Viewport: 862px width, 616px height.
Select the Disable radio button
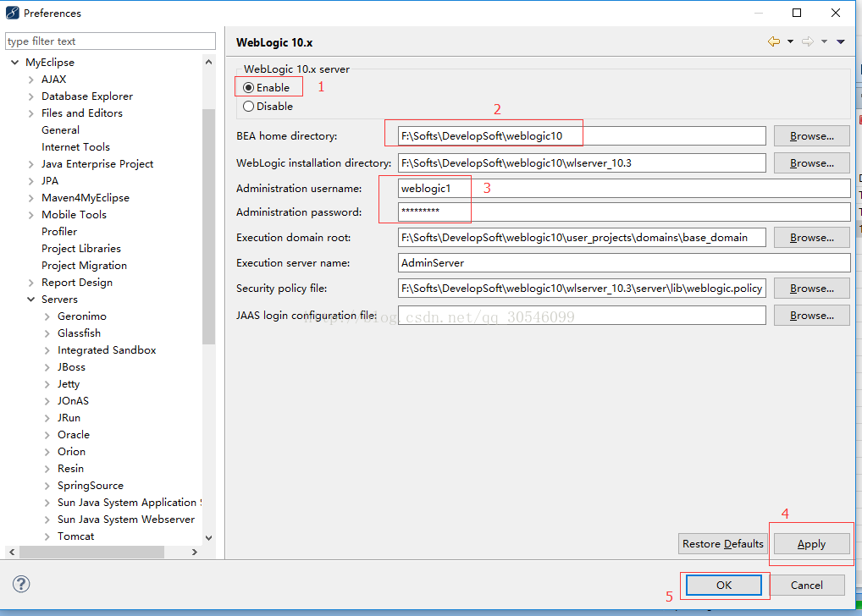(x=248, y=107)
